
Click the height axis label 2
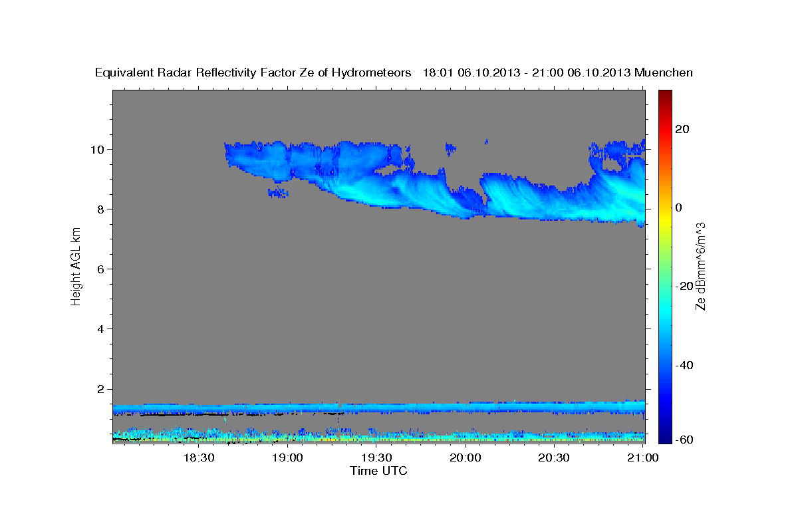point(102,389)
